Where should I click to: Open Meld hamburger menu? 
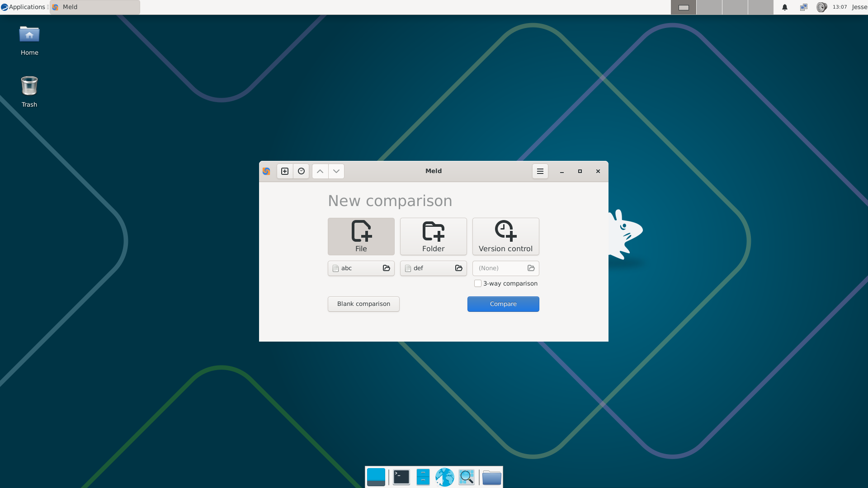(x=540, y=171)
